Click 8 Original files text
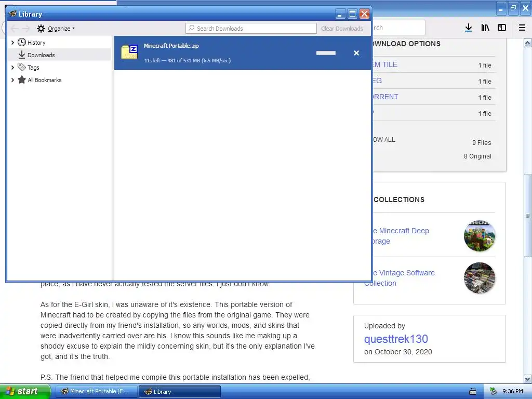 pyautogui.click(x=477, y=156)
